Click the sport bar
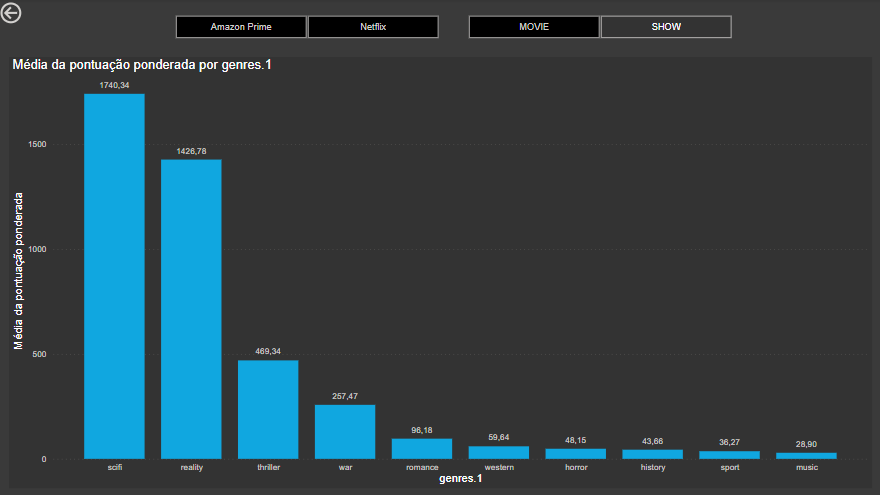Image resolution: width=880 pixels, height=495 pixels. tap(730, 455)
